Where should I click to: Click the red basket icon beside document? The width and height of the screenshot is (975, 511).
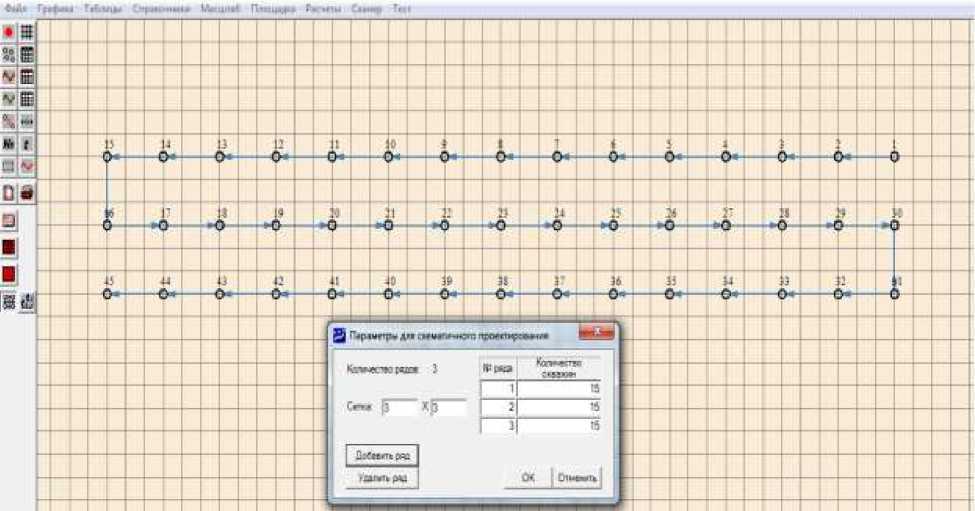[27, 193]
